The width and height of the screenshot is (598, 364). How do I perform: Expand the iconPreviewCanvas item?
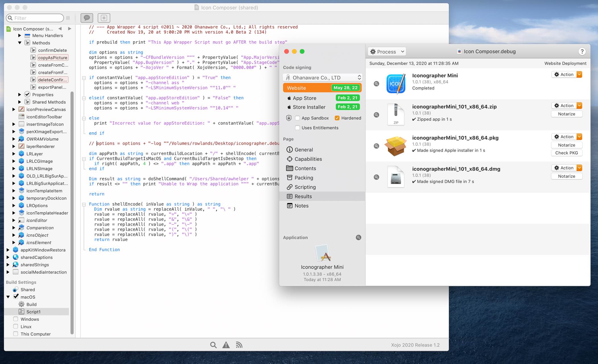coord(14,109)
